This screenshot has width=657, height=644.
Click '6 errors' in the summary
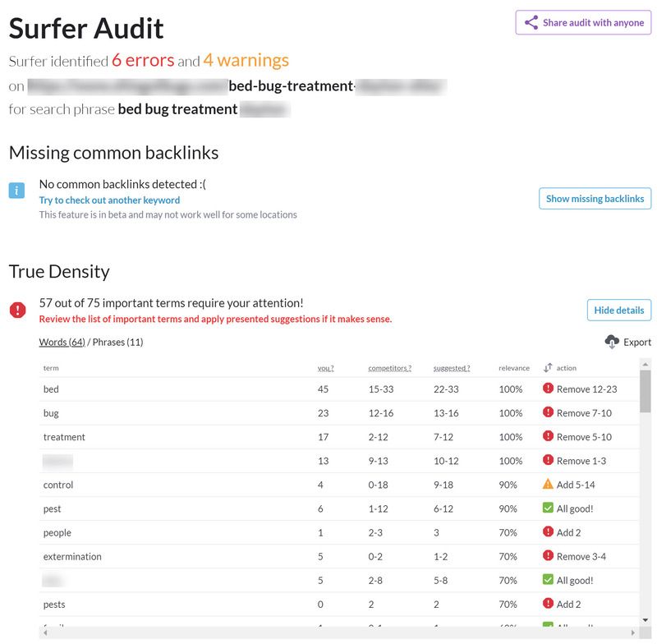143,60
